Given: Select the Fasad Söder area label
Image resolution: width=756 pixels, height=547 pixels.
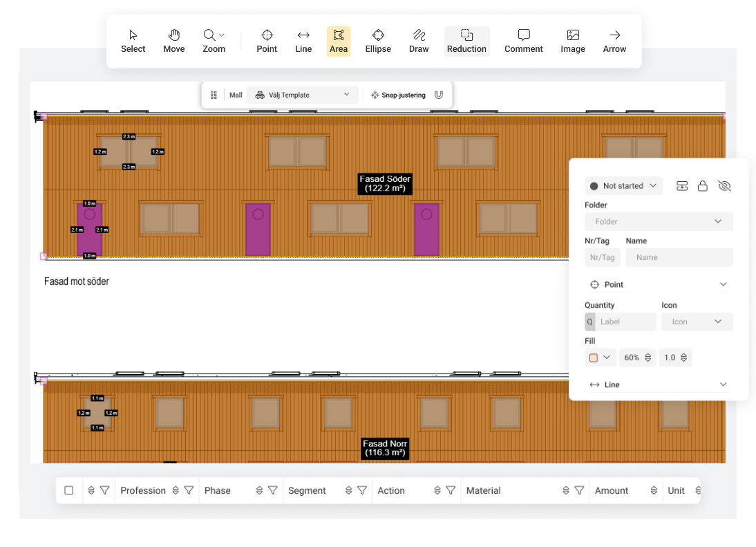Looking at the screenshot, I should 385,183.
